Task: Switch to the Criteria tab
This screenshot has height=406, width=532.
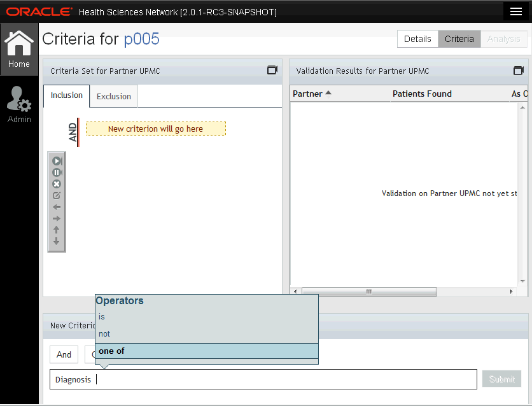Action: coord(459,39)
